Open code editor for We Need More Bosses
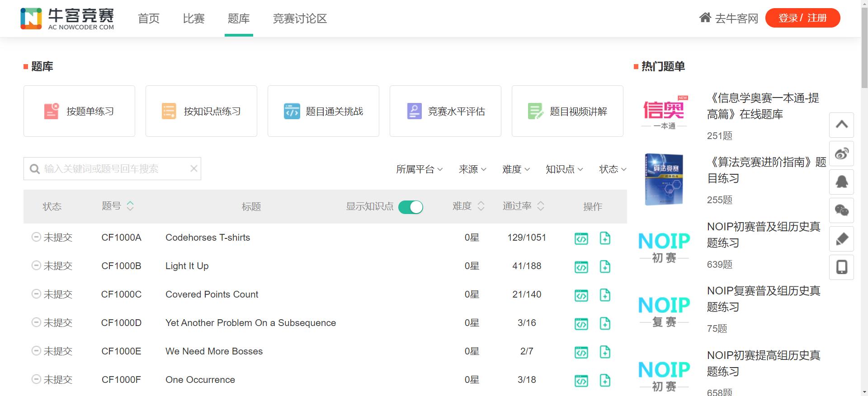Viewport: 868px width, 396px height. pos(581,352)
